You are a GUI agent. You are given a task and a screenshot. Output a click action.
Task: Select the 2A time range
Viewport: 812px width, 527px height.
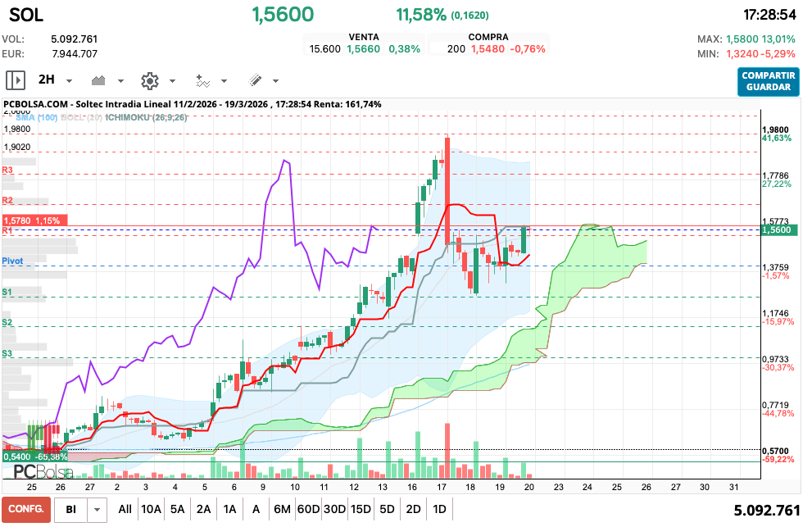point(203,510)
